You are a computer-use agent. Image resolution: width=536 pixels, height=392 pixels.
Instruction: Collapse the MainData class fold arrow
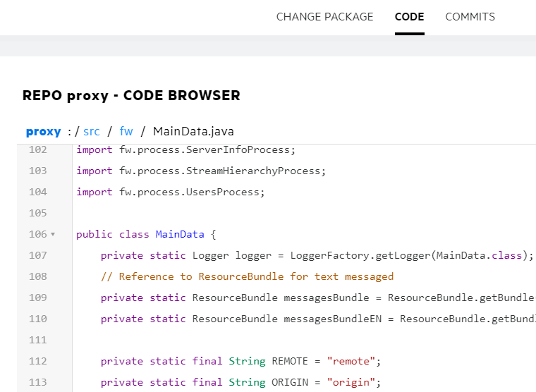click(54, 235)
